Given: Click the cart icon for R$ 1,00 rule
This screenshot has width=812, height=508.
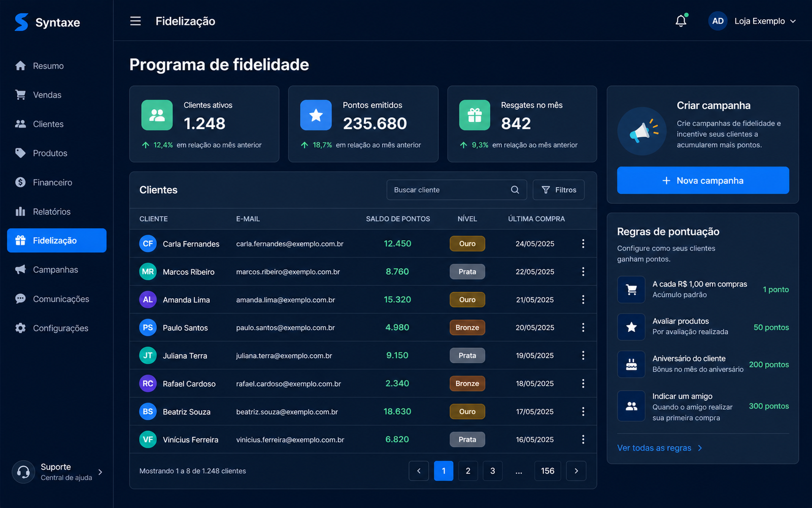Looking at the screenshot, I should point(631,290).
